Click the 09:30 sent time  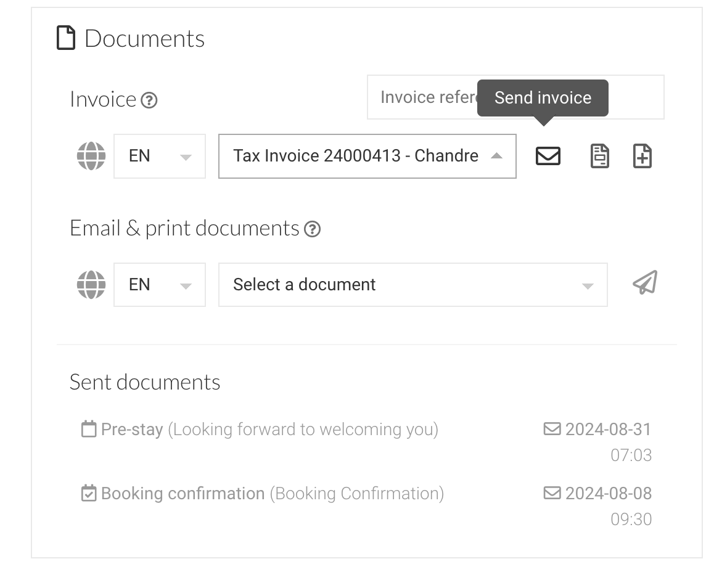click(631, 520)
